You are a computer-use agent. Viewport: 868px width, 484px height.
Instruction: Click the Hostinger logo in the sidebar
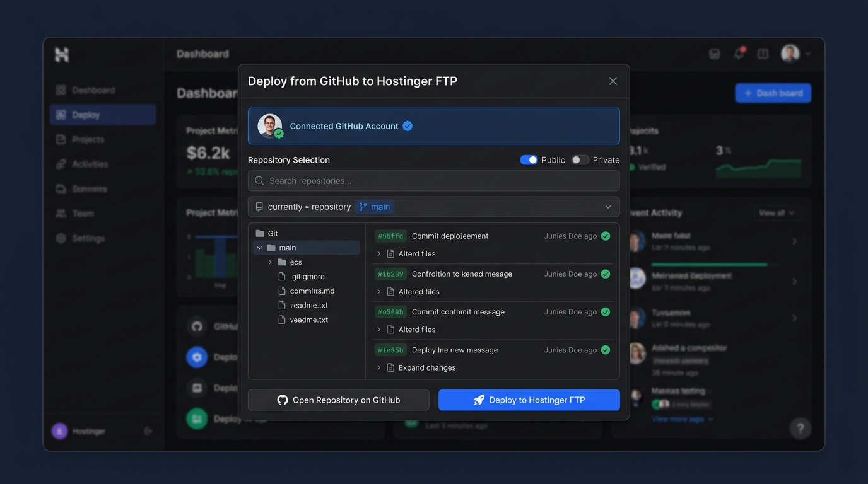point(62,54)
